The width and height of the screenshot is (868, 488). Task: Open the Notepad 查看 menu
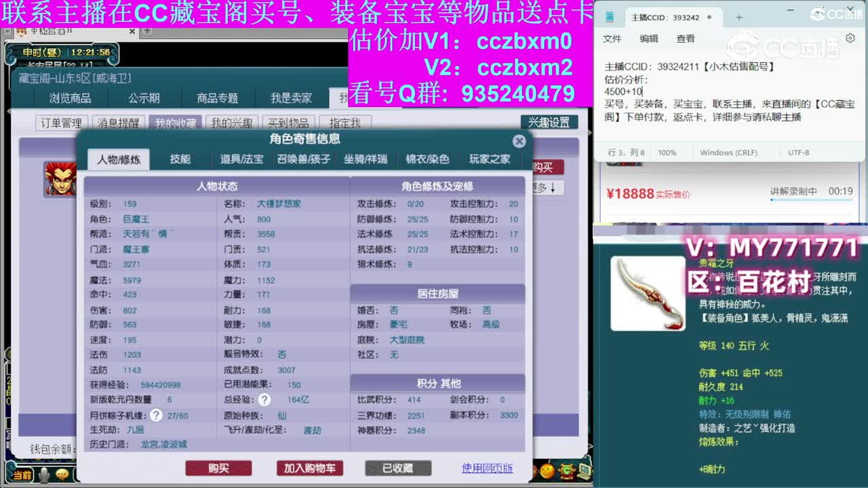(x=686, y=39)
